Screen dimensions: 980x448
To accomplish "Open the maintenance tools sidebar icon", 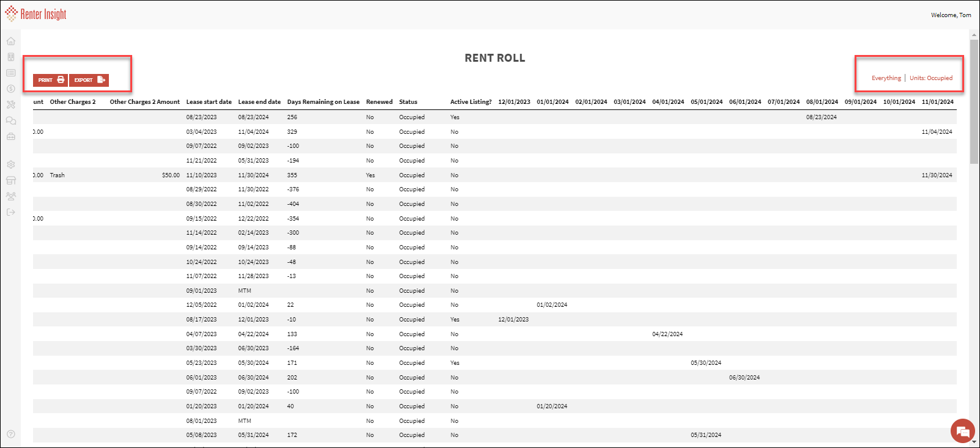I will (x=11, y=105).
